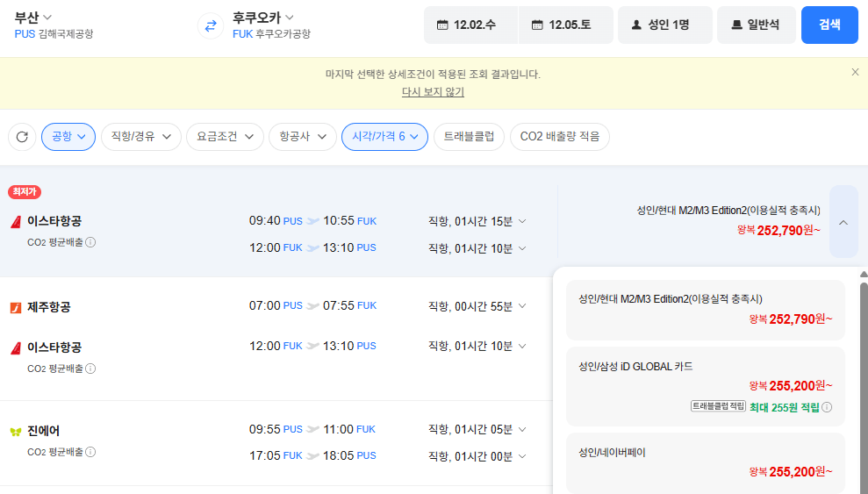Click the seat icon for 일반석
Screen dimensions: 868x494
[x=736, y=25]
